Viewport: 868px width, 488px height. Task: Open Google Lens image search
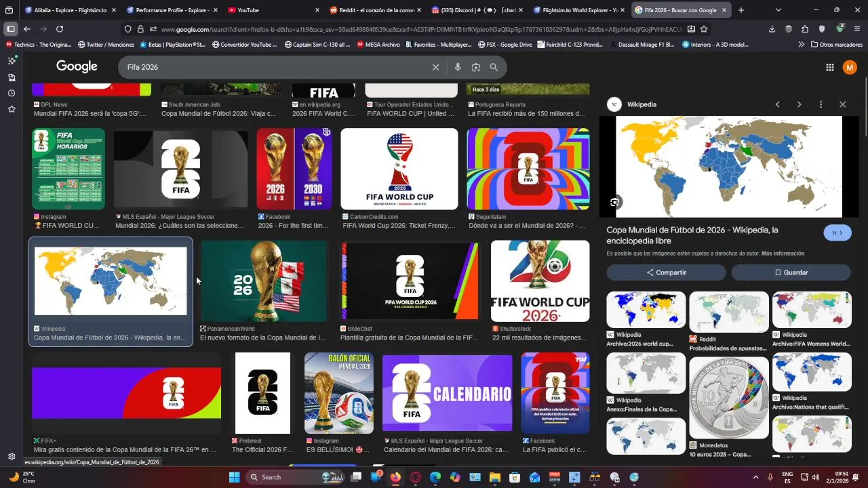click(x=476, y=67)
